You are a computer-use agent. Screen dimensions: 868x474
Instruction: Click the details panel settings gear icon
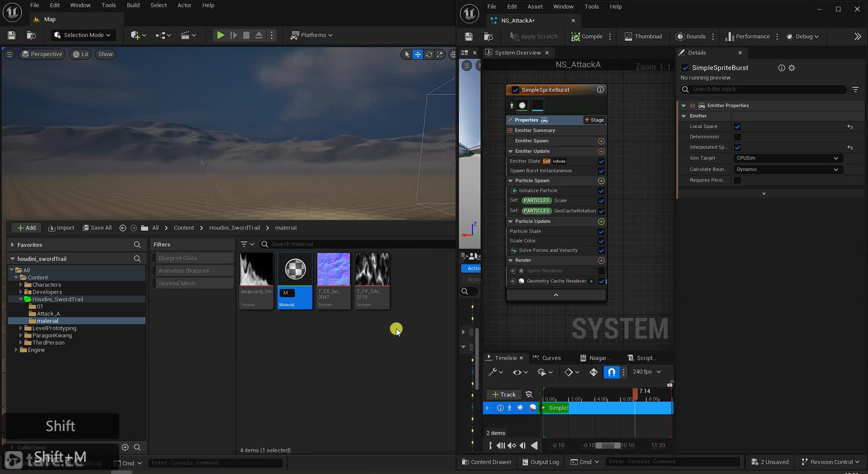tap(792, 68)
